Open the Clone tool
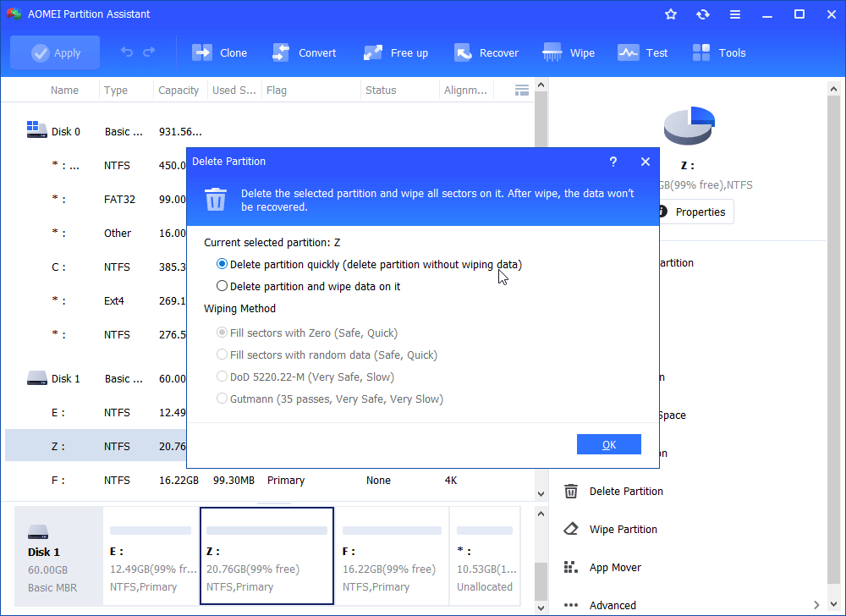The width and height of the screenshot is (846, 616). pos(220,52)
